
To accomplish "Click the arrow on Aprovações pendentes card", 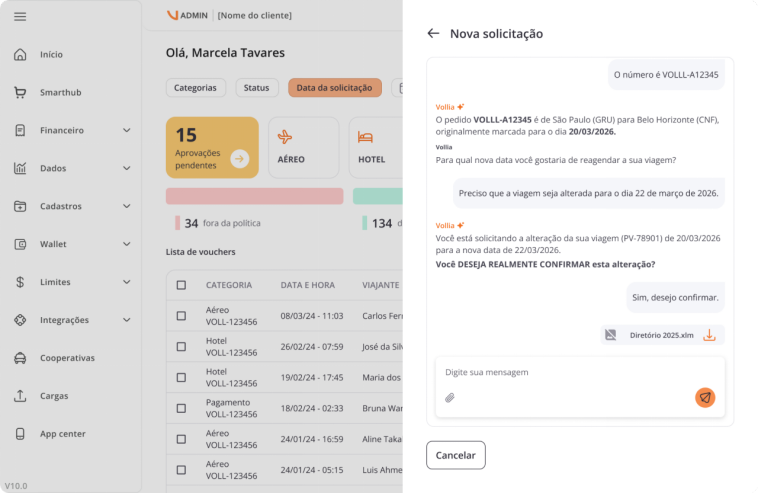I will [x=239, y=158].
